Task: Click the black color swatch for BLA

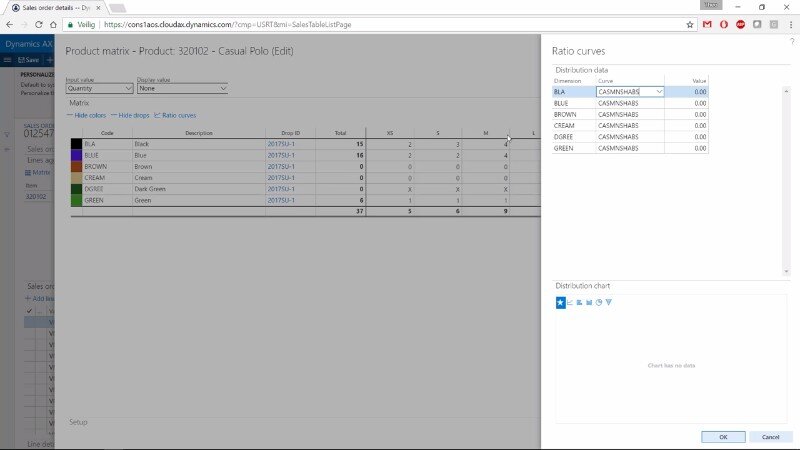Action: 76,144
